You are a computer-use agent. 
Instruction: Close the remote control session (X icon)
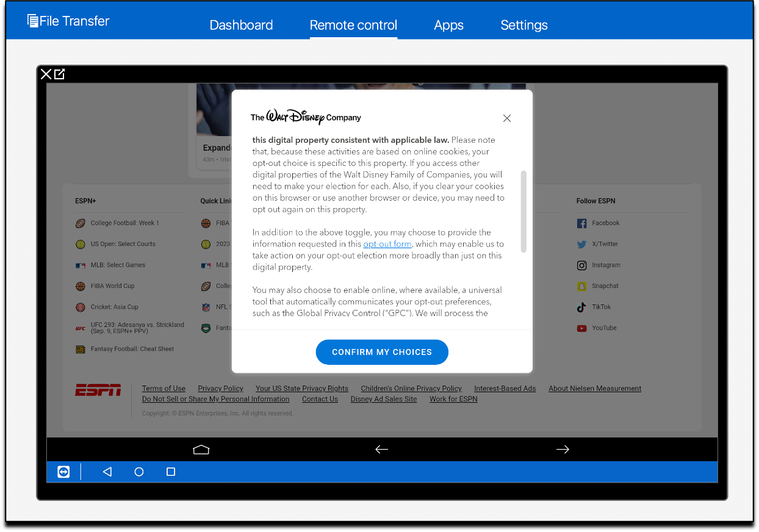[46, 74]
